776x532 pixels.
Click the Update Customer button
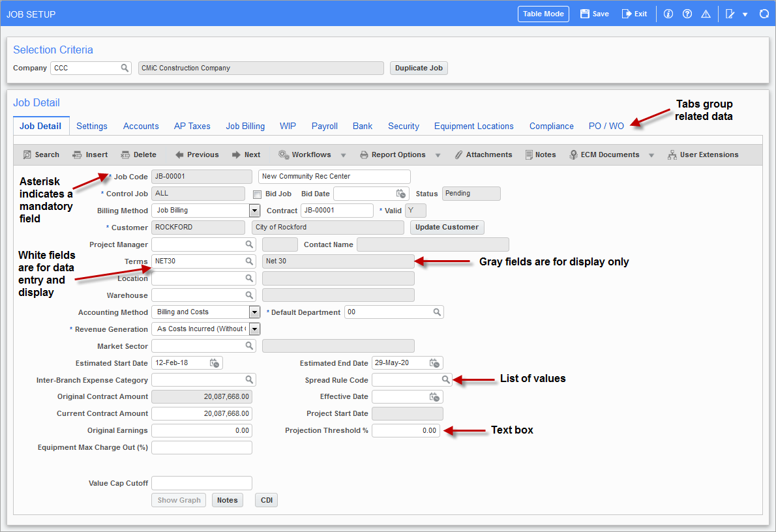446,227
